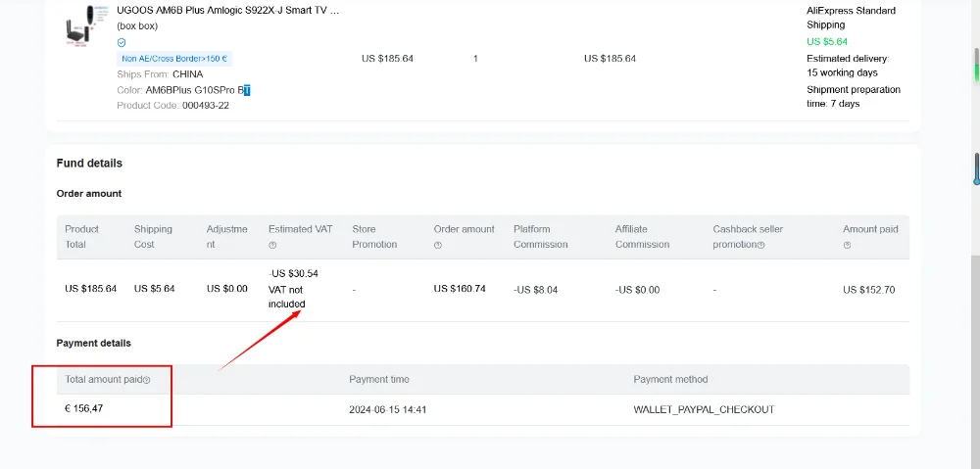The width and height of the screenshot is (980, 469).
Task: Click the blue verified badge under product title
Action: 122,43
